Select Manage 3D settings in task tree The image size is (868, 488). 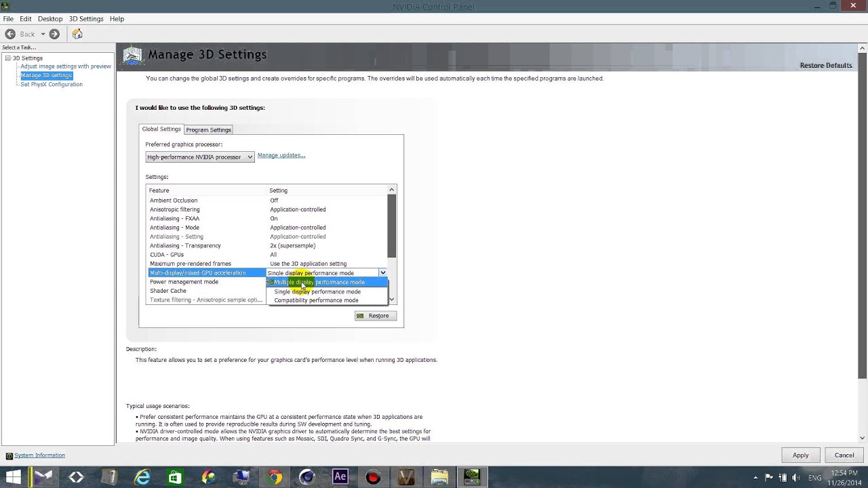[x=46, y=75]
